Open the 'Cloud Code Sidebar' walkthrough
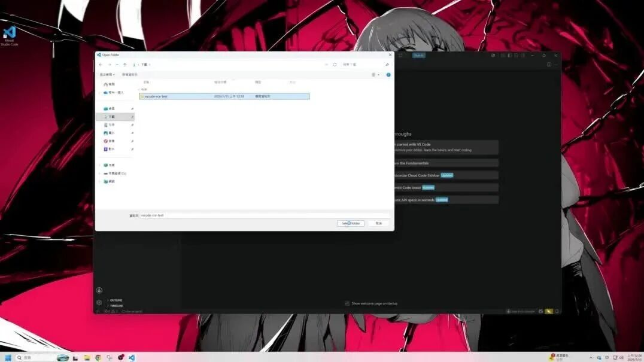This screenshot has height=362, width=644. pyautogui.click(x=446, y=175)
